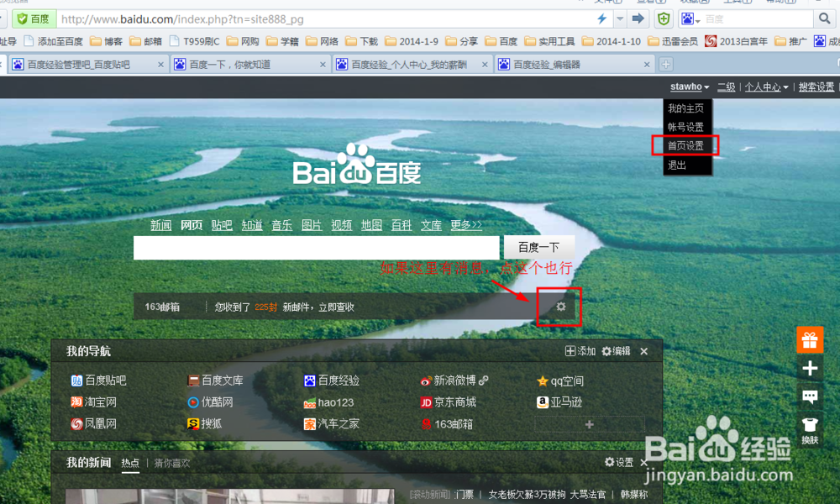
Task: Click the 贴吧 search category link
Action: tap(221, 225)
